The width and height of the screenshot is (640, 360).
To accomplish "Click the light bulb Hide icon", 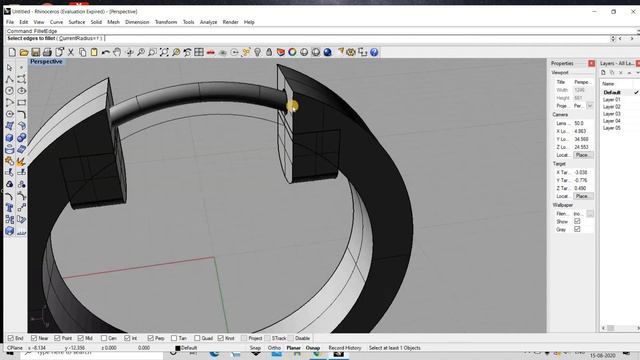I will (x=258, y=52).
